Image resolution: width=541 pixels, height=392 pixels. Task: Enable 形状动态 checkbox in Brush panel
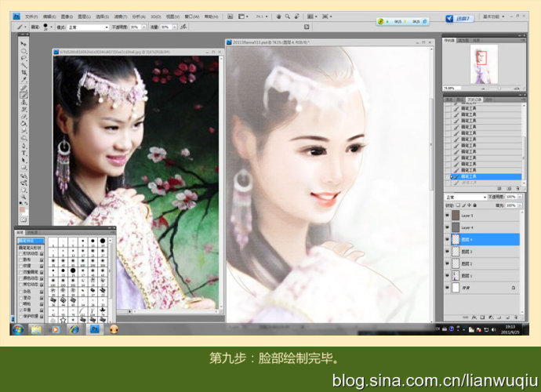pos(20,253)
